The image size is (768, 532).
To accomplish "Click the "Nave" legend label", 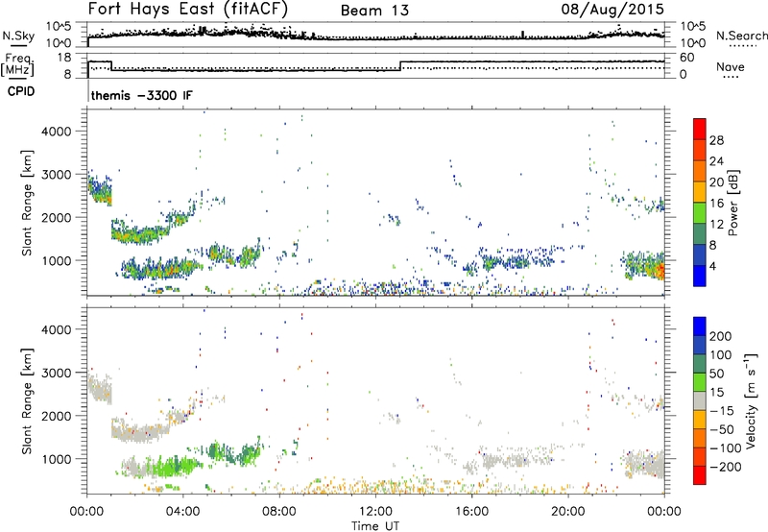I will tap(731, 67).
